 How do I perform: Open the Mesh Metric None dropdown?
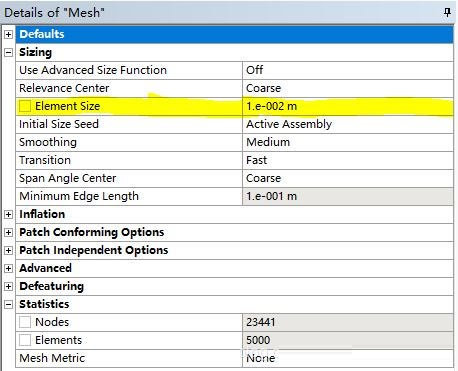(x=348, y=358)
